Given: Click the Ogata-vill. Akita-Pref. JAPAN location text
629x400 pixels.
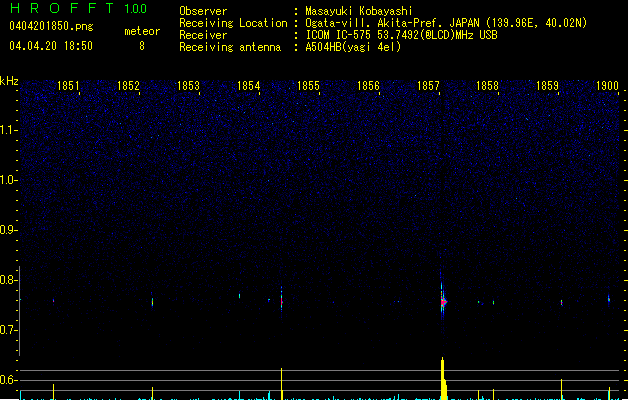Looking at the screenshot, I should coord(446,23).
